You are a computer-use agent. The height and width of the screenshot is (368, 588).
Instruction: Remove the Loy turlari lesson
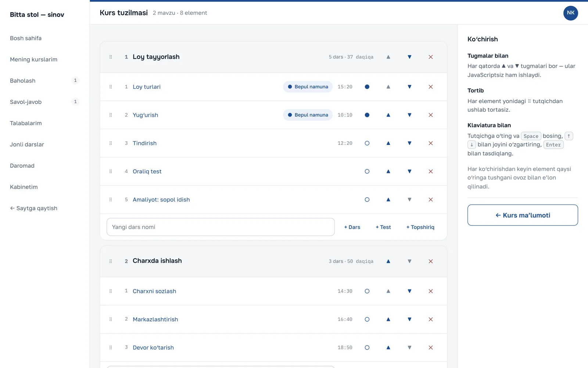[431, 87]
